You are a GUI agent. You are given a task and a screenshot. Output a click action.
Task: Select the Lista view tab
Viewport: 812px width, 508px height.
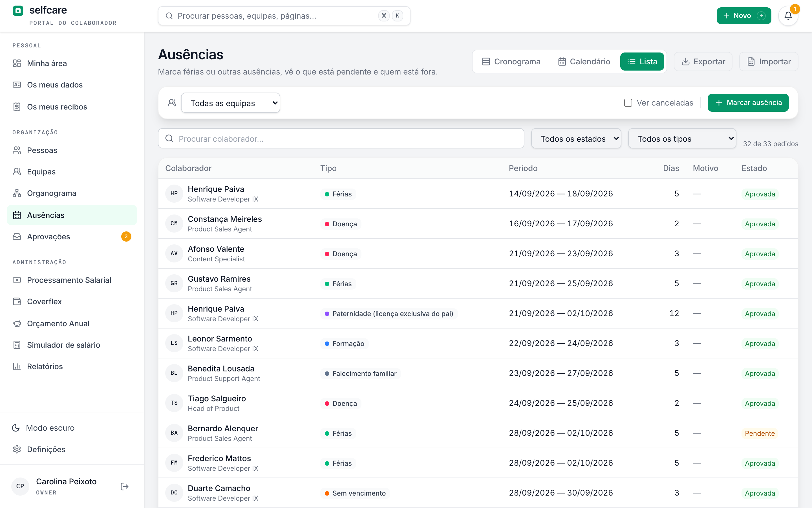pos(642,62)
